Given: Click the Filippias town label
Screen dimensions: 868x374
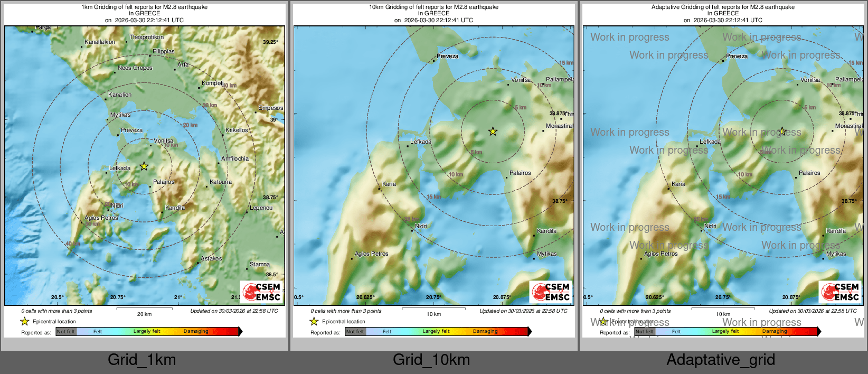Looking at the screenshot, I should click(164, 51).
